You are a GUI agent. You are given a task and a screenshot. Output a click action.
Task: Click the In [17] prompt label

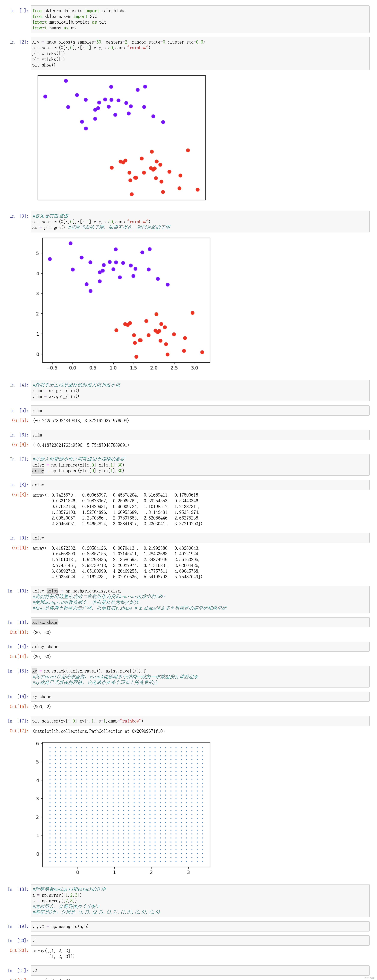[x=18, y=721]
